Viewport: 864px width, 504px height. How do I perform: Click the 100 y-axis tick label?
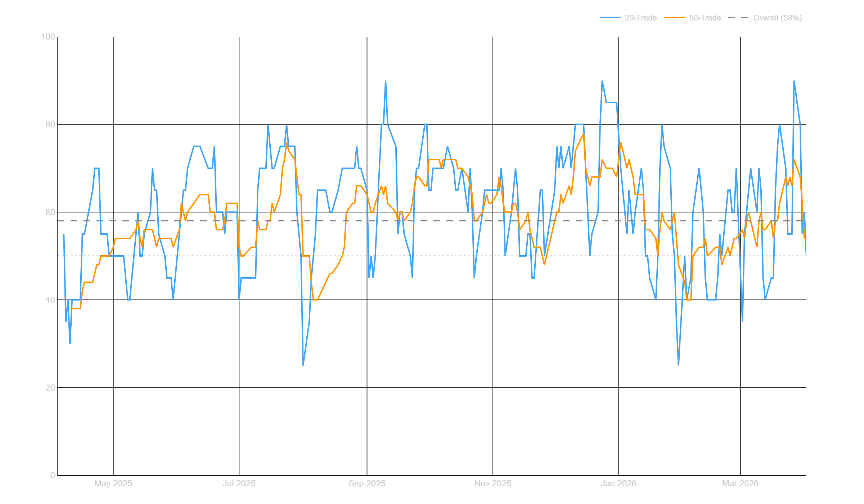48,37
